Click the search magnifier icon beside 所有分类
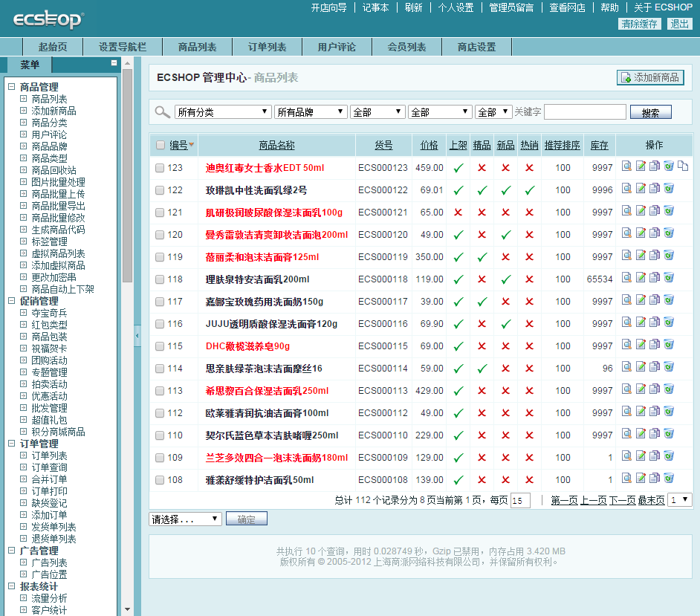Screen dimensions: 700x616 point(162,112)
